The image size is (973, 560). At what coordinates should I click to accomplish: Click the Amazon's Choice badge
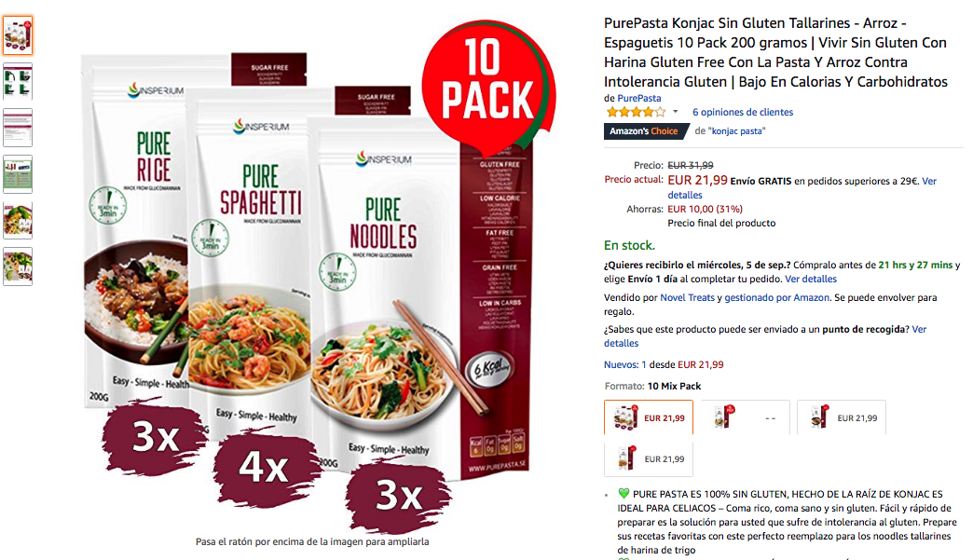645,130
